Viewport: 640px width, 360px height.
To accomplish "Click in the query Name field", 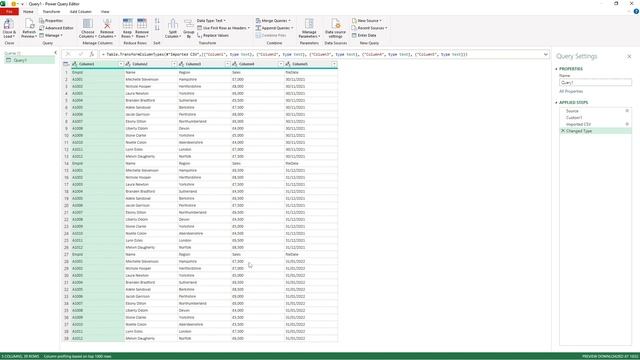I will pyautogui.click(x=595, y=82).
